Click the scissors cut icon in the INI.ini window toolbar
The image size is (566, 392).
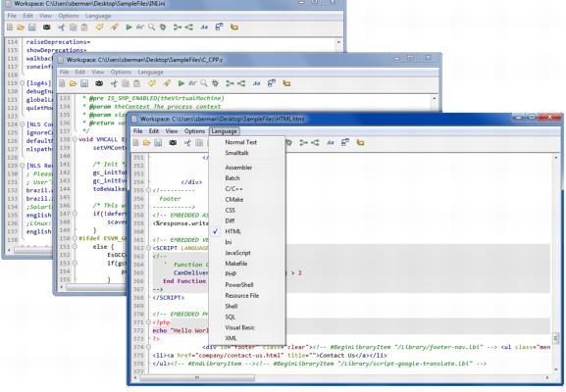[62, 27]
